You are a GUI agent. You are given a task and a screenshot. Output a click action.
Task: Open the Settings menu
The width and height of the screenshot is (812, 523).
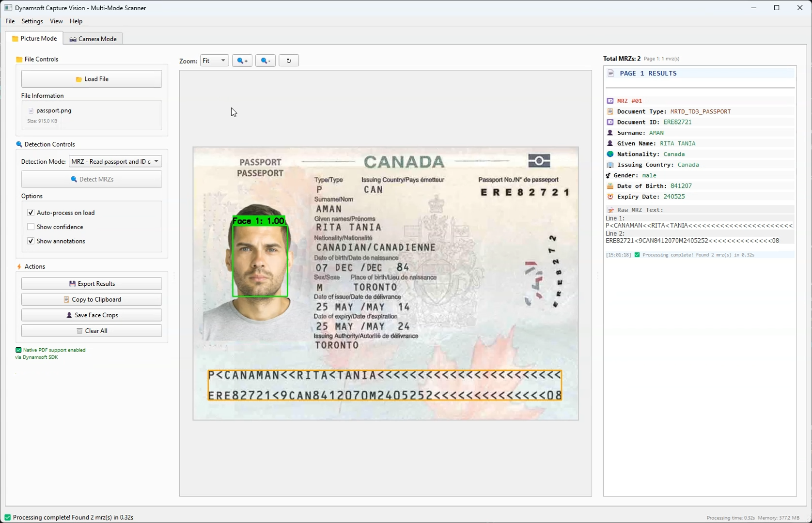tap(31, 21)
